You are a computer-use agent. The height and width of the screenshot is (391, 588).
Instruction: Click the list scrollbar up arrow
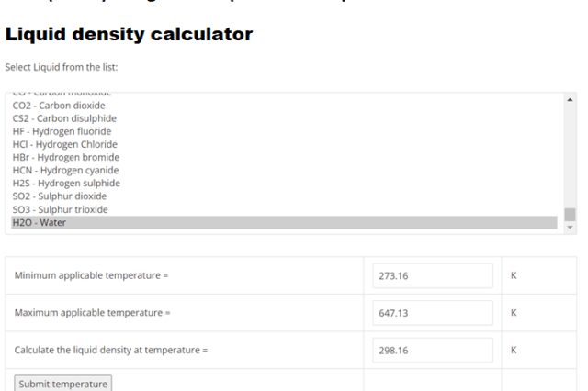pos(570,100)
